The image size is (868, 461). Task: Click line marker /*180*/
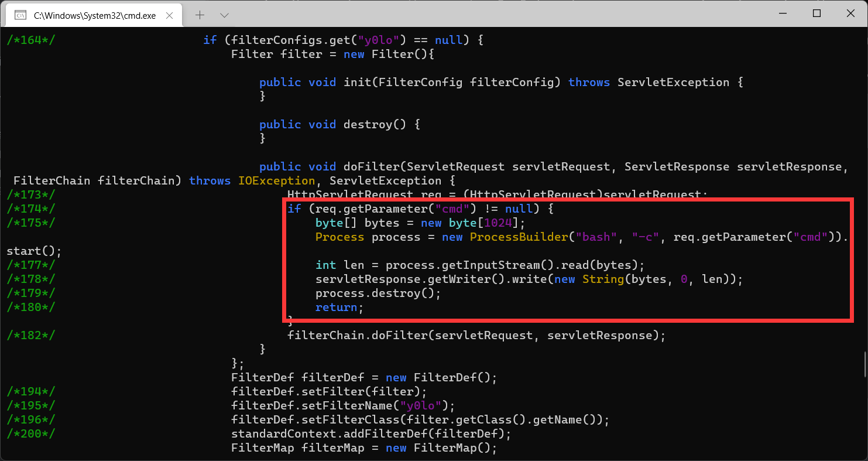point(31,308)
